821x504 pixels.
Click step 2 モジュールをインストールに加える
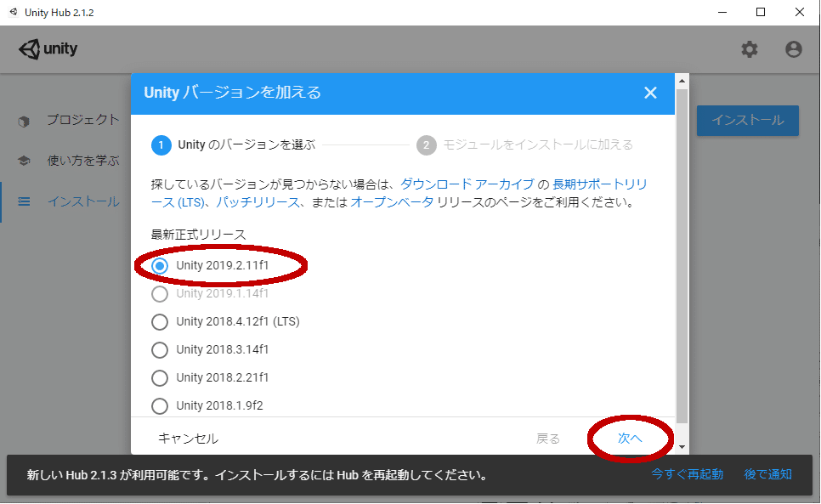(524, 145)
